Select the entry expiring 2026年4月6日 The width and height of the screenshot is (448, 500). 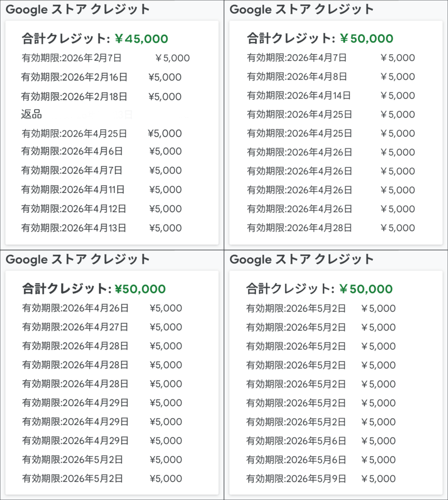72,151
